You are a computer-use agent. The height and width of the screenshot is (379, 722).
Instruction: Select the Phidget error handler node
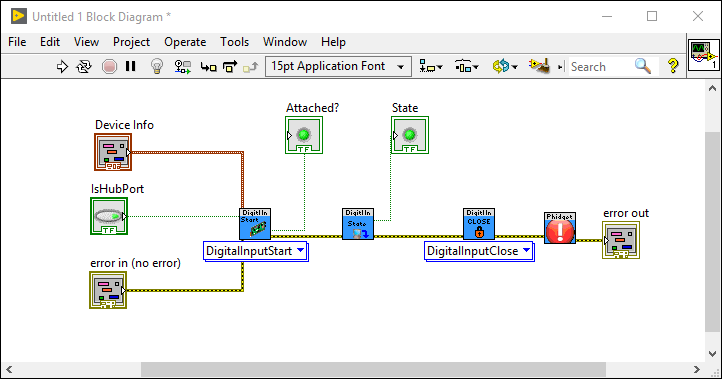pos(560,228)
